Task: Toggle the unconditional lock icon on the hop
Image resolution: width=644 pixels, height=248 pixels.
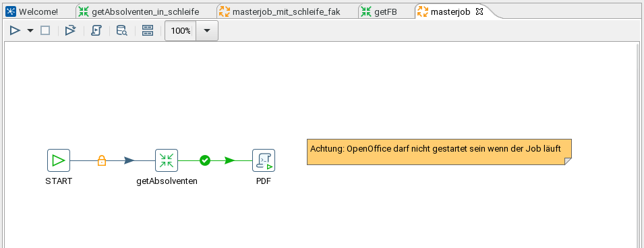Action: coord(101,160)
